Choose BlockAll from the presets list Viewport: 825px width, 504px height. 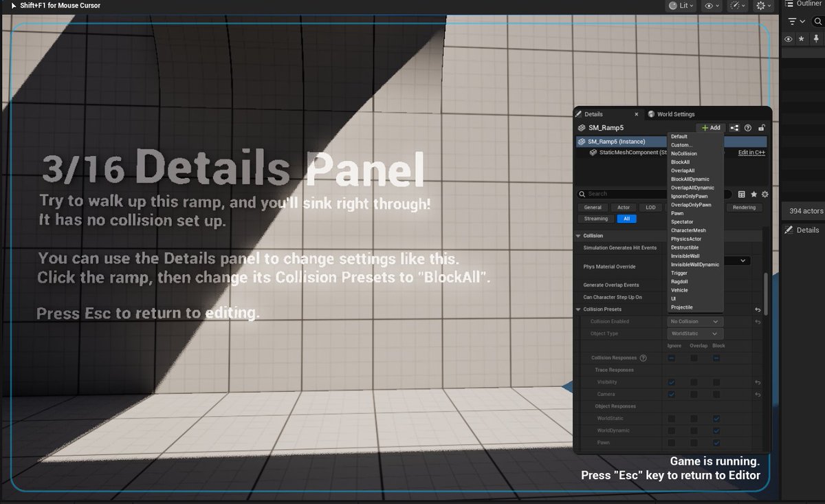click(x=681, y=162)
